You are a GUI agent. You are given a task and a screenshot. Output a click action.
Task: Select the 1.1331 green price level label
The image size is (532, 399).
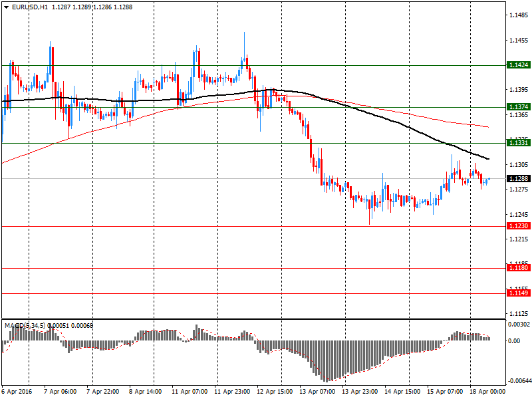point(519,143)
